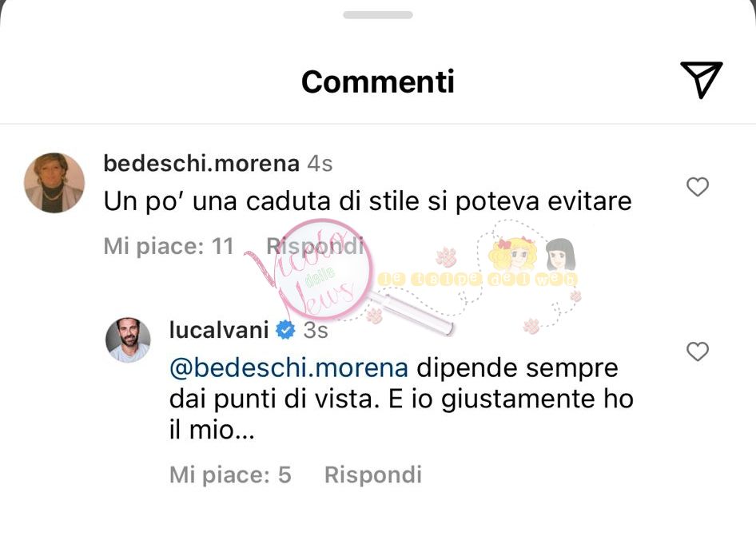
Task: Reply to bedeschi.morena's comment
Action: click(315, 246)
